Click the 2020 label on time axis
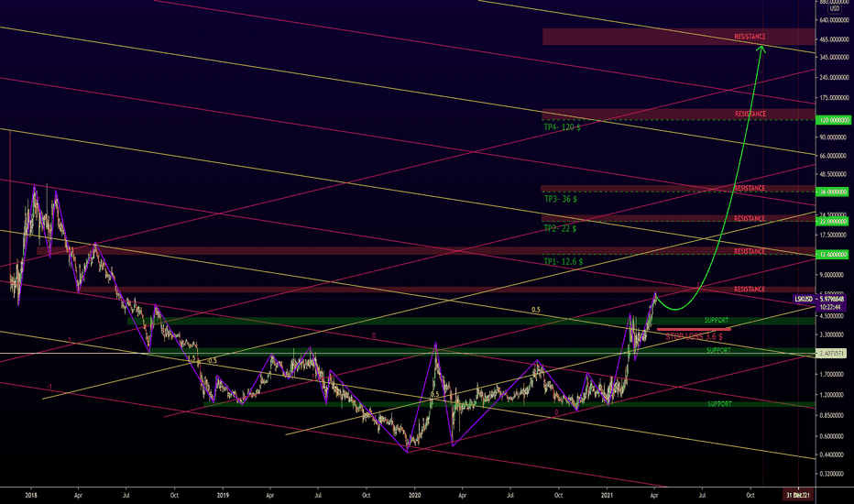The image size is (854, 504). click(x=414, y=495)
